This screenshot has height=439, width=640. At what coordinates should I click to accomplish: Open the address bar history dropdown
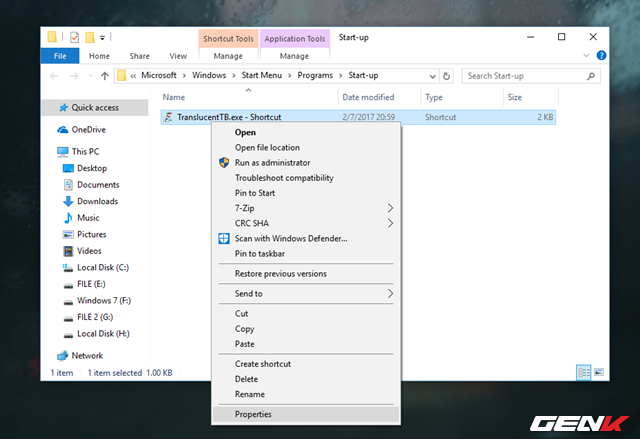coord(430,75)
